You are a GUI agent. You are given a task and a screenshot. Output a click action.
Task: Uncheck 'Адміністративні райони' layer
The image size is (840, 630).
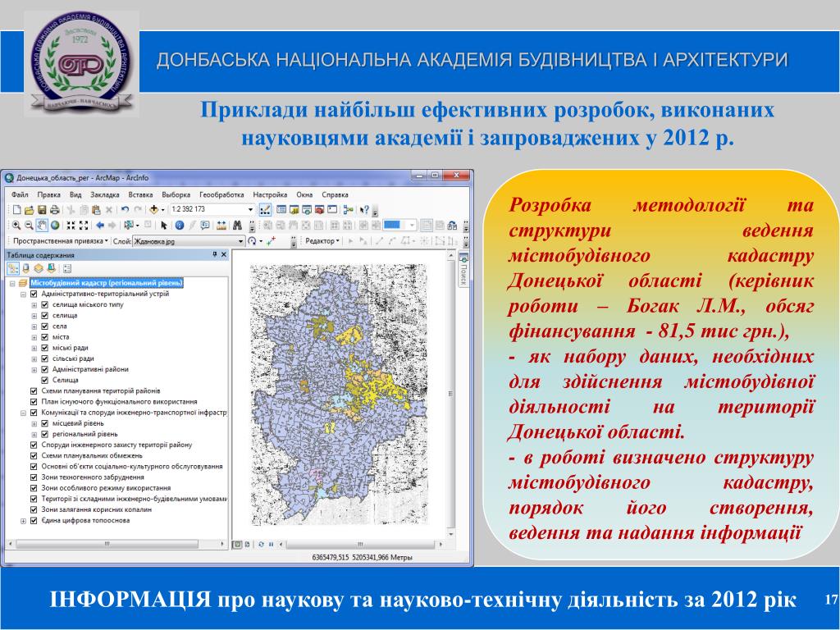coord(45,369)
